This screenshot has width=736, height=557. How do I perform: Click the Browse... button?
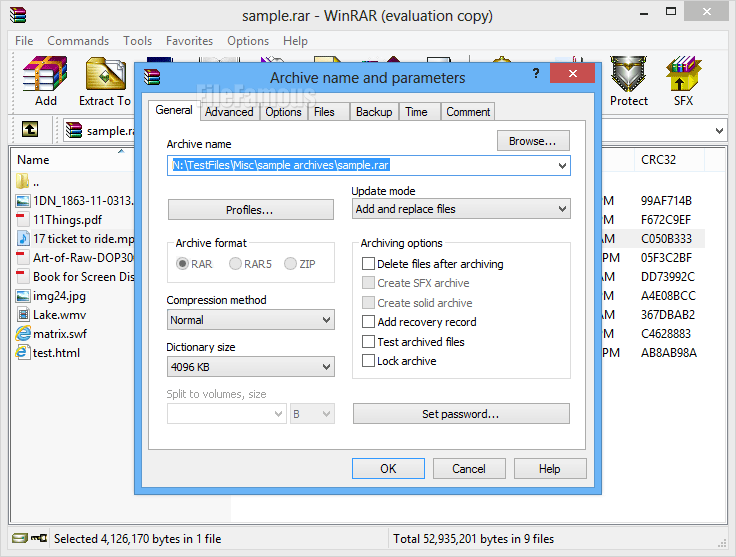tap(533, 141)
